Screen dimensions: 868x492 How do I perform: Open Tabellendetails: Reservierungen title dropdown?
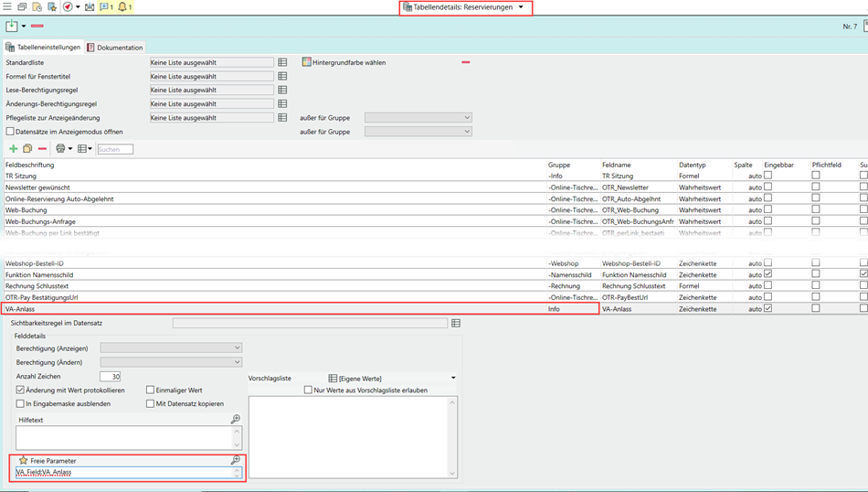[x=521, y=7]
